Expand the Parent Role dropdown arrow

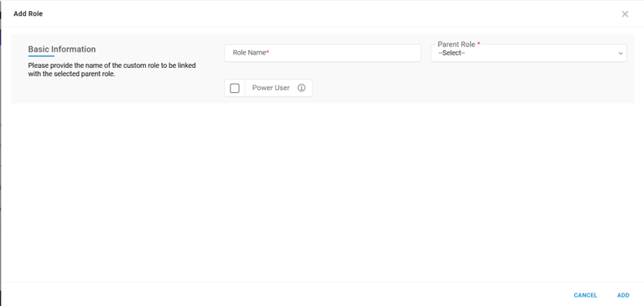click(620, 53)
